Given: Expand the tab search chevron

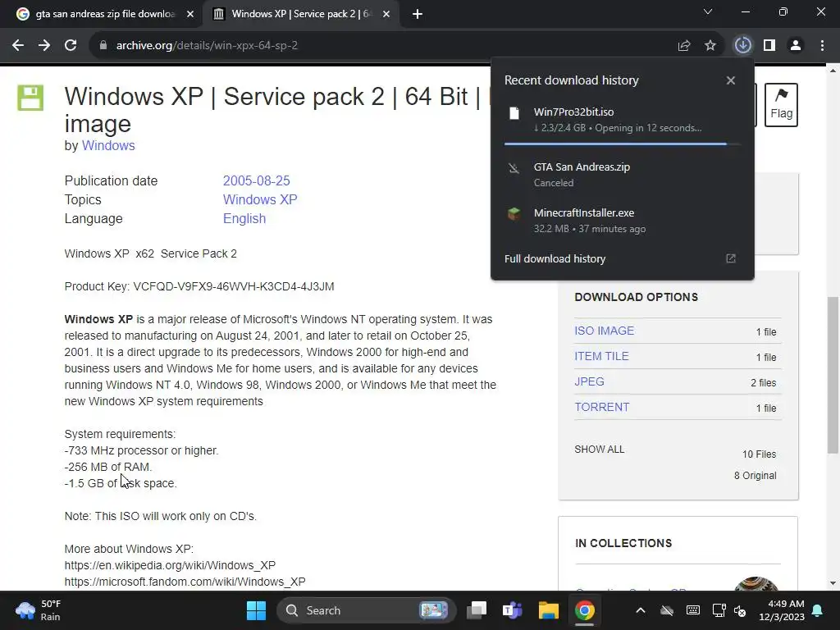Looking at the screenshot, I should pyautogui.click(x=708, y=12).
